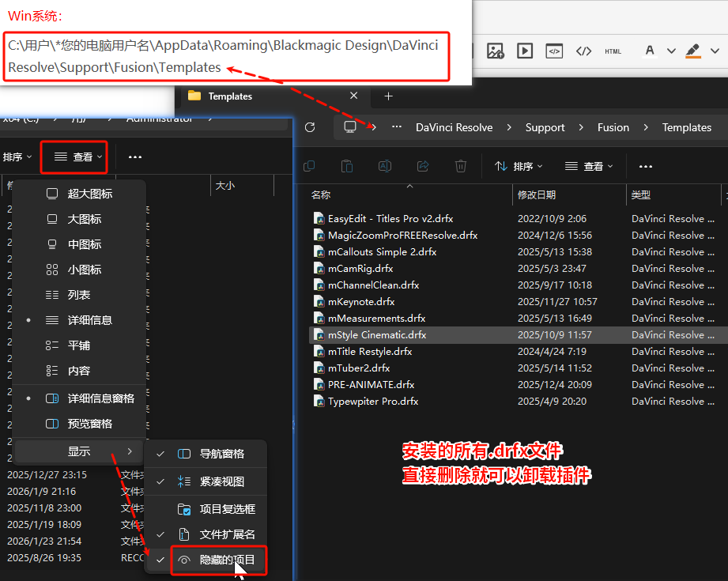The image size is (728, 581).
Task: Click the inline code brackets icon
Action: (583, 51)
